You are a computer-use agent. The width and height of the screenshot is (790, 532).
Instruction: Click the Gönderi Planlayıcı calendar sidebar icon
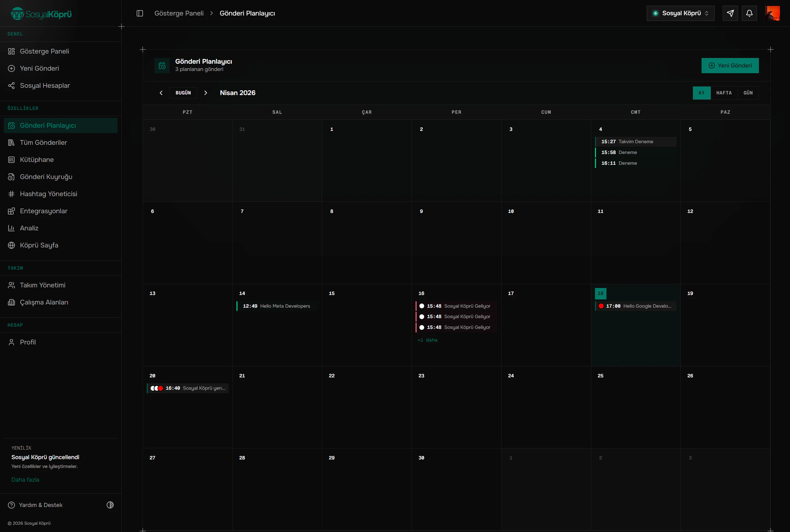point(11,125)
